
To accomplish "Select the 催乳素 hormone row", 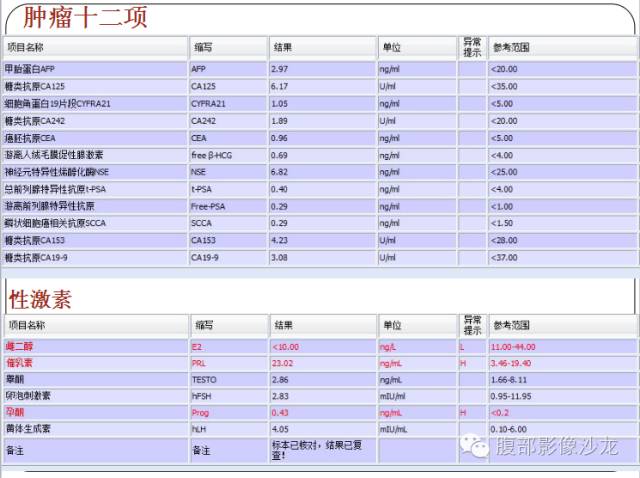I will tap(19, 363).
